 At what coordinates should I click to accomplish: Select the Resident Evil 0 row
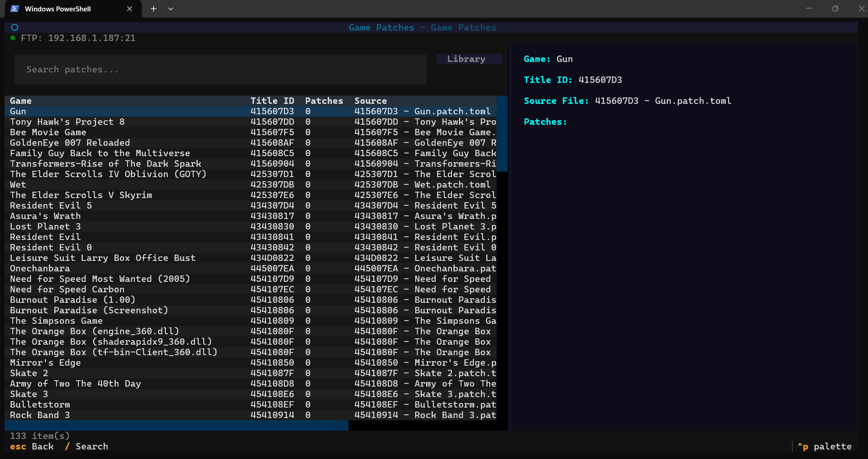tap(251, 247)
